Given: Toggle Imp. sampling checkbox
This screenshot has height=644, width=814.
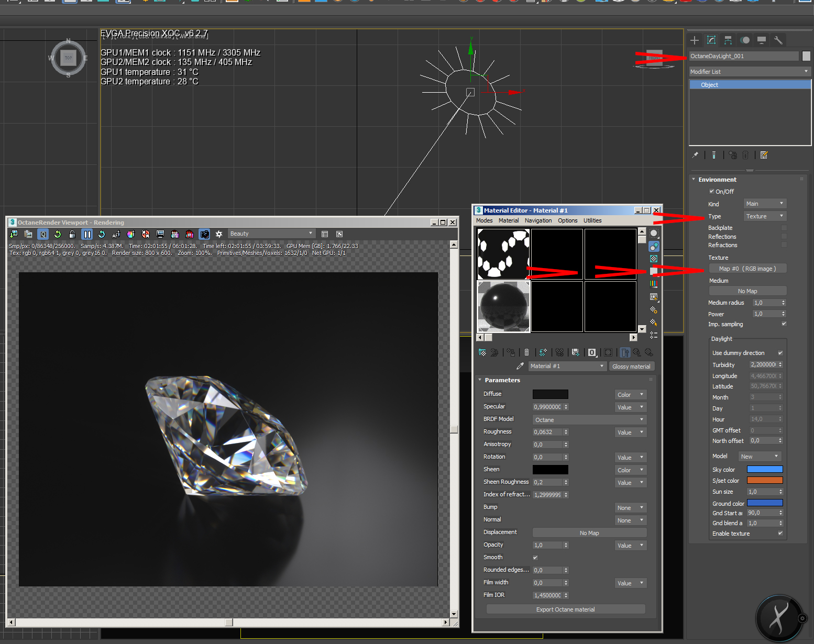Looking at the screenshot, I should pyautogui.click(x=784, y=324).
